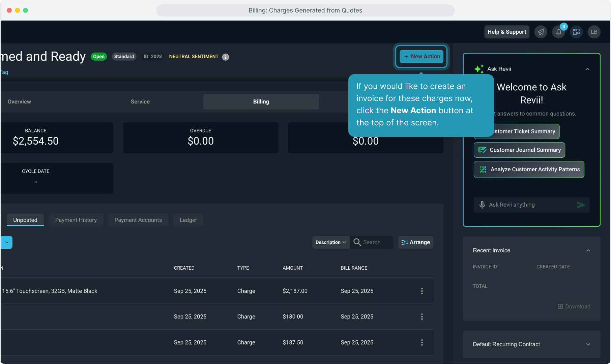Open row options for the $2,187.00 charge
611x364 pixels.
422,291
